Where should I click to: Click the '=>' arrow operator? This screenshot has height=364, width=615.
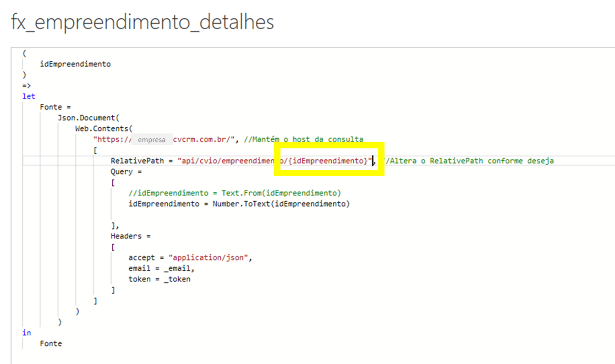click(27, 86)
